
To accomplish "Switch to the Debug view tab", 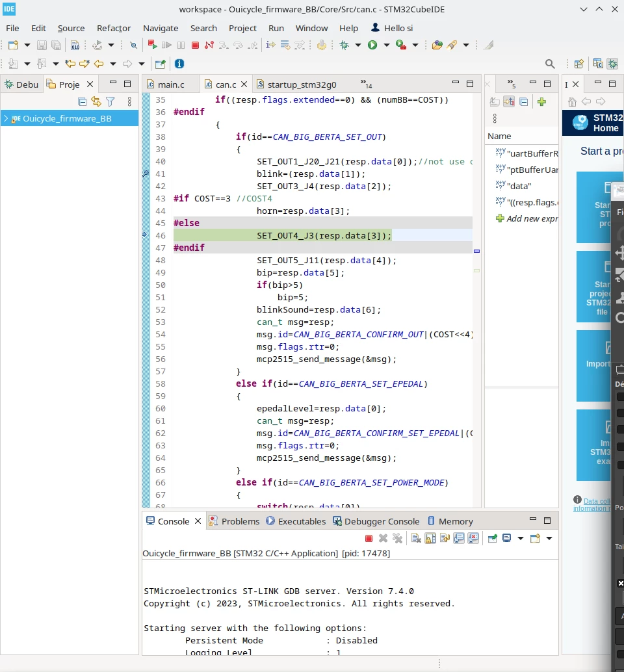I will (21, 84).
